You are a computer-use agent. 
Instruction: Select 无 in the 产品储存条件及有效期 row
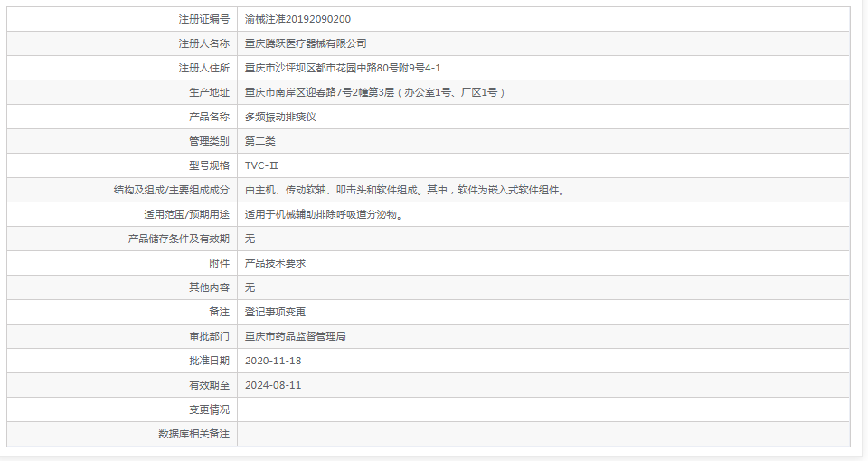click(250, 239)
